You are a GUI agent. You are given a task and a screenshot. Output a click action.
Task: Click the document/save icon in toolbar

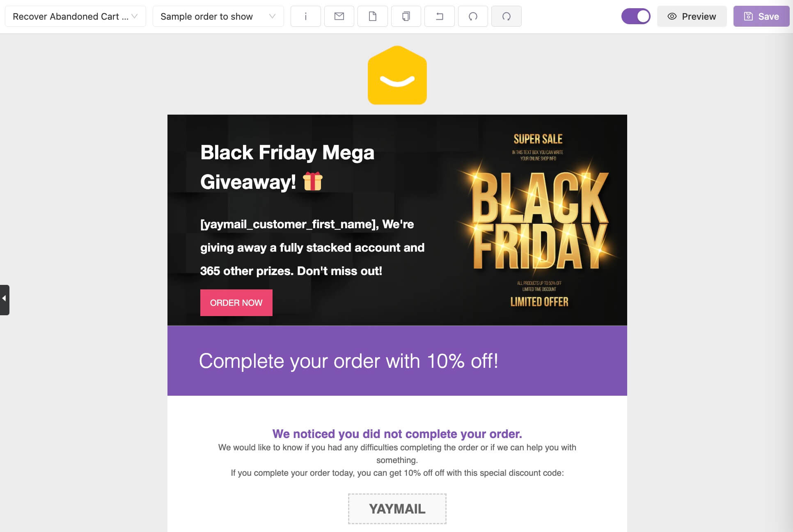373,16
